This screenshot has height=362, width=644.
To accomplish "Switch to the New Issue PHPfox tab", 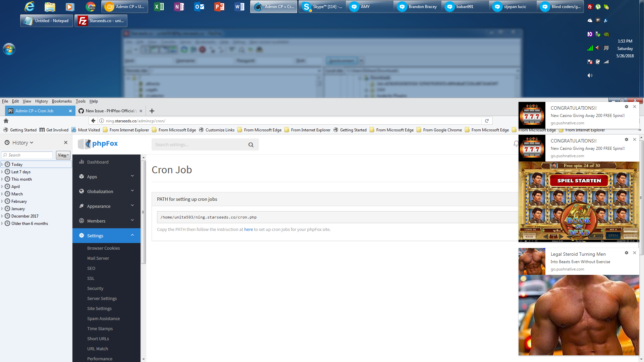I will pyautogui.click(x=111, y=111).
